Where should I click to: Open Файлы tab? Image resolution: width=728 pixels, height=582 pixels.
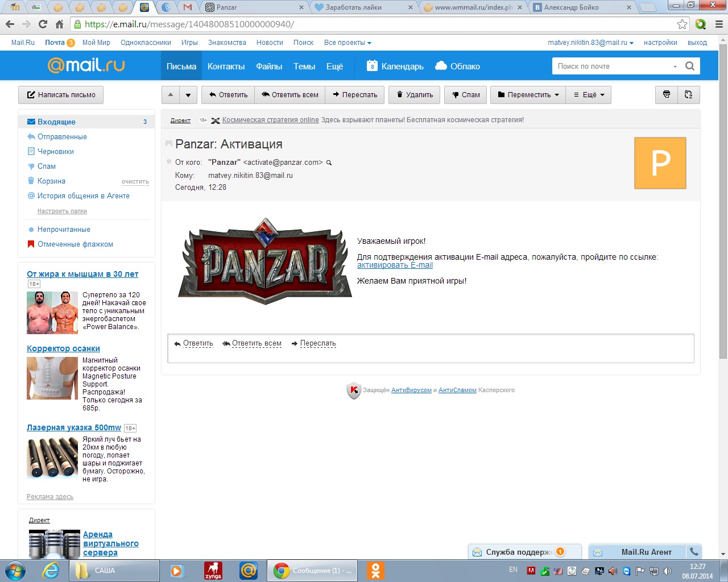coord(269,66)
